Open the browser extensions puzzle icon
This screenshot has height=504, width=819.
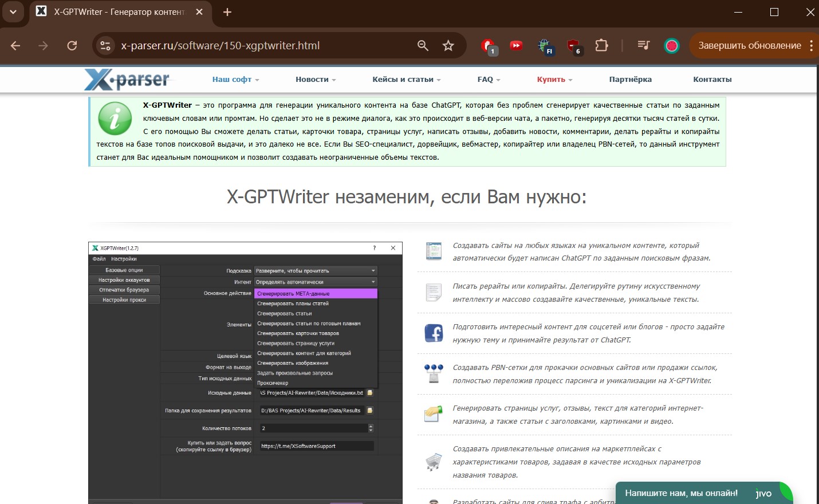tap(601, 46)
